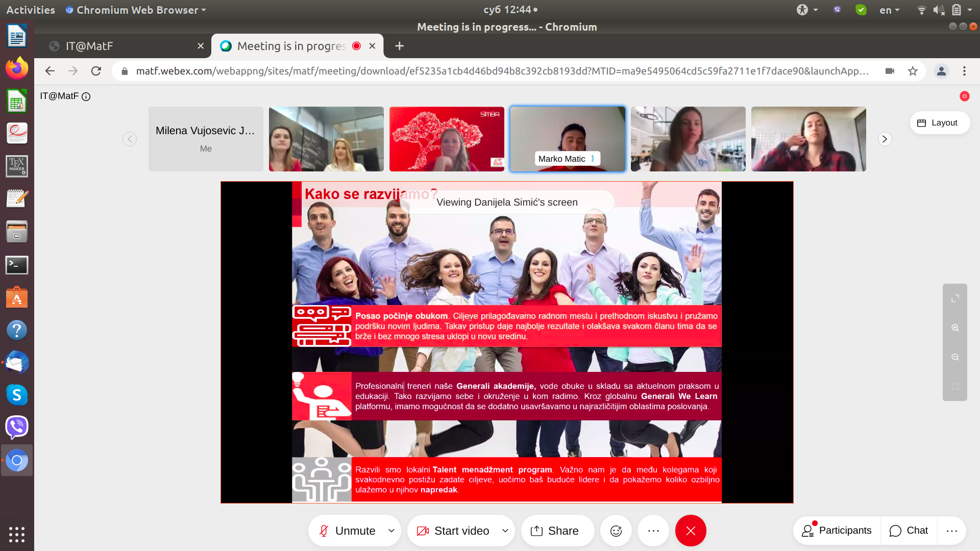Open more meeting options ellipsis button
The width and height of the screenshot is (980, 551).
pos(653,531)
